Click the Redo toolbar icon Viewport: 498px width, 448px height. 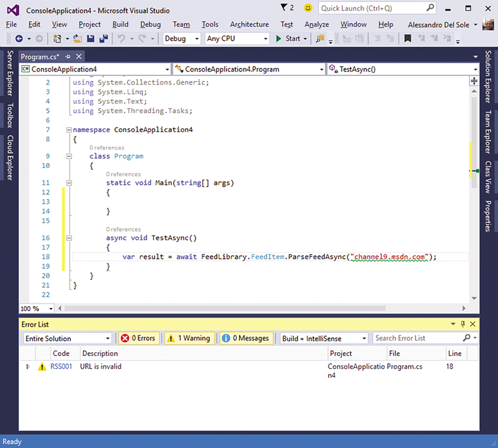[143, 39]
